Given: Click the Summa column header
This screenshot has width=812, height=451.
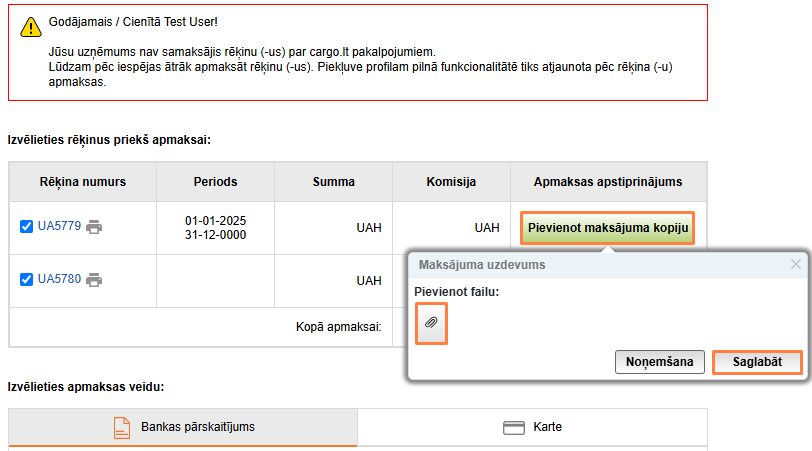Looking at the screenshot, I should tap(333, 182).
